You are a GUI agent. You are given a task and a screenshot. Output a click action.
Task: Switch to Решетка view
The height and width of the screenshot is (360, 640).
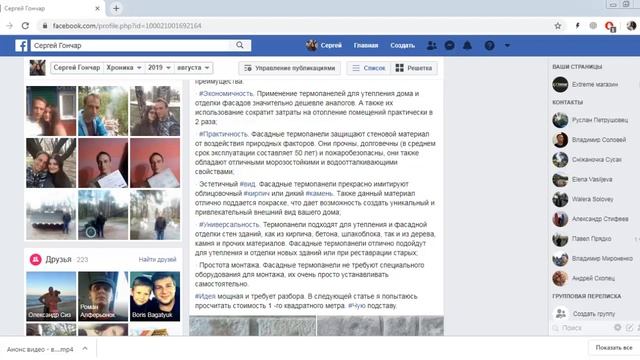(414, 68)
